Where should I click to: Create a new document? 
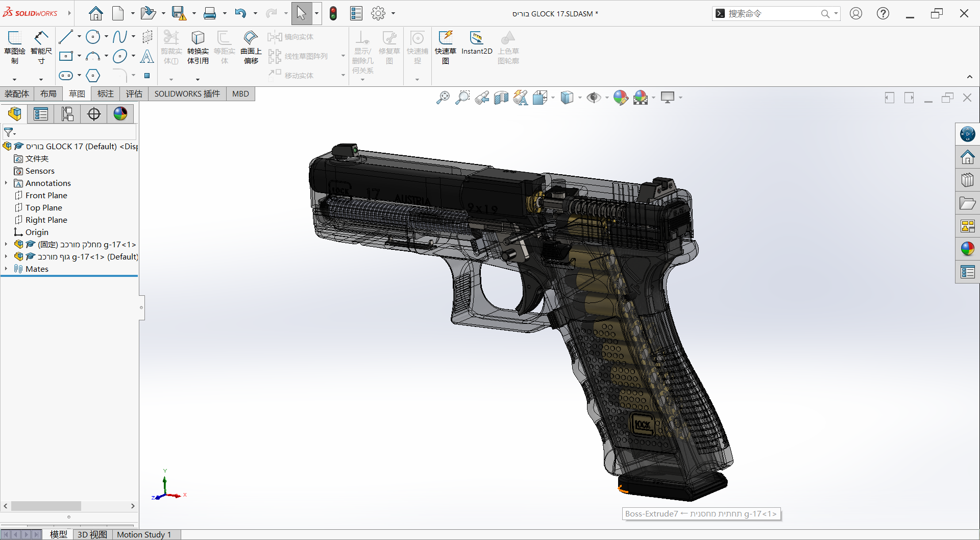pos(118,13)
